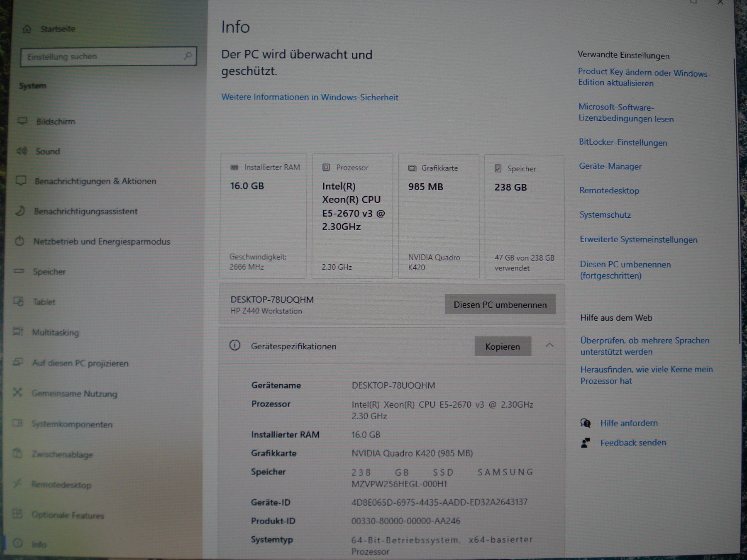Click the Remotedesktop sidebar icon
The height and width of the screenshot is (560, 747).
coord(17,484)
